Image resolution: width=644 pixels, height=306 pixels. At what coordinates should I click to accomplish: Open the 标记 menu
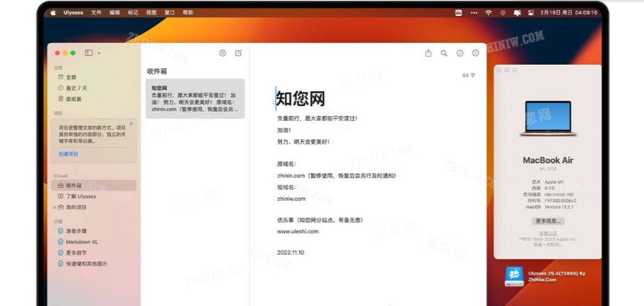coord(133,13)
